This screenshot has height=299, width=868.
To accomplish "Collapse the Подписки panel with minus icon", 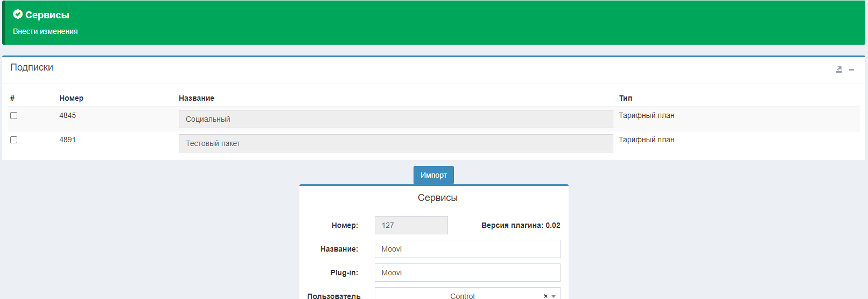I will pyautogui.click(x=851, y=69).
